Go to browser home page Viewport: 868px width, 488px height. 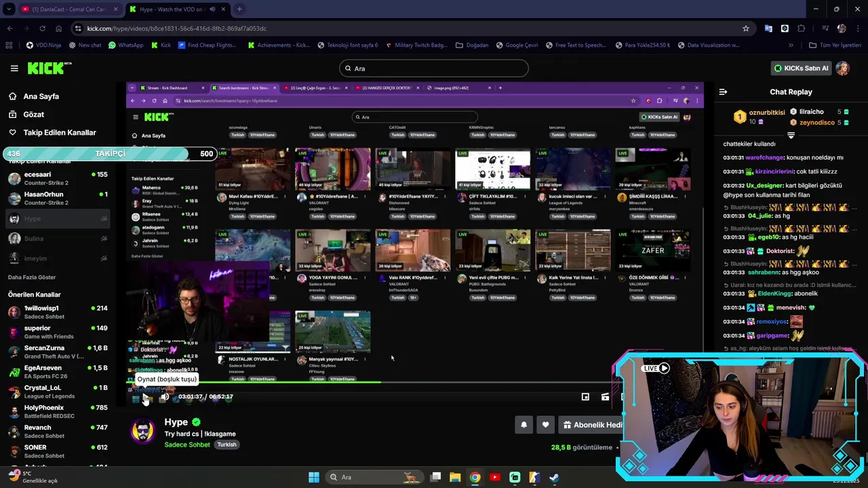click(59, 28)
